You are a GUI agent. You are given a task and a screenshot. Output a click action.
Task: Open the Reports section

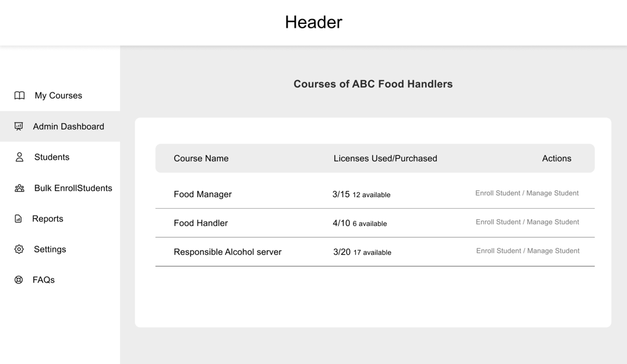tap(60, 219)
